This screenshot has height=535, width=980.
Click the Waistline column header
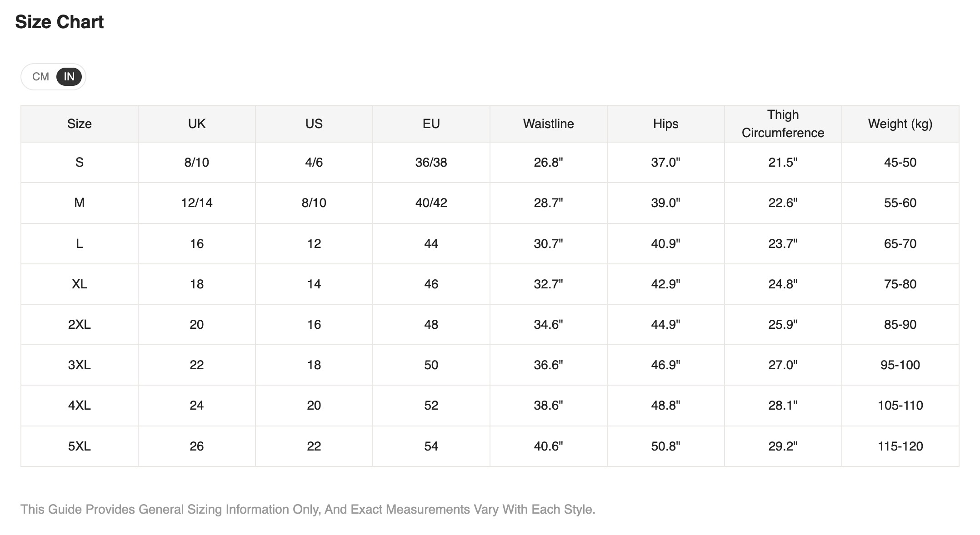[x=549, y=124]
